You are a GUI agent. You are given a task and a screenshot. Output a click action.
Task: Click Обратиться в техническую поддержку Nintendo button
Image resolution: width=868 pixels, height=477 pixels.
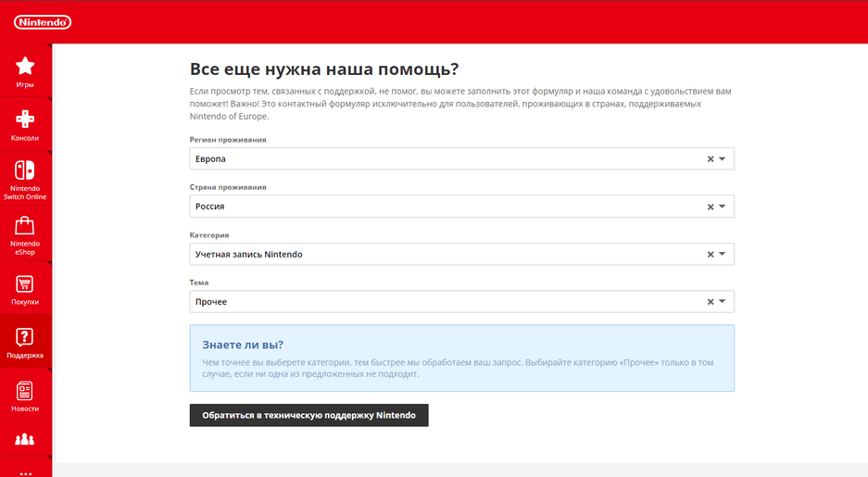(x=308, y=415)
